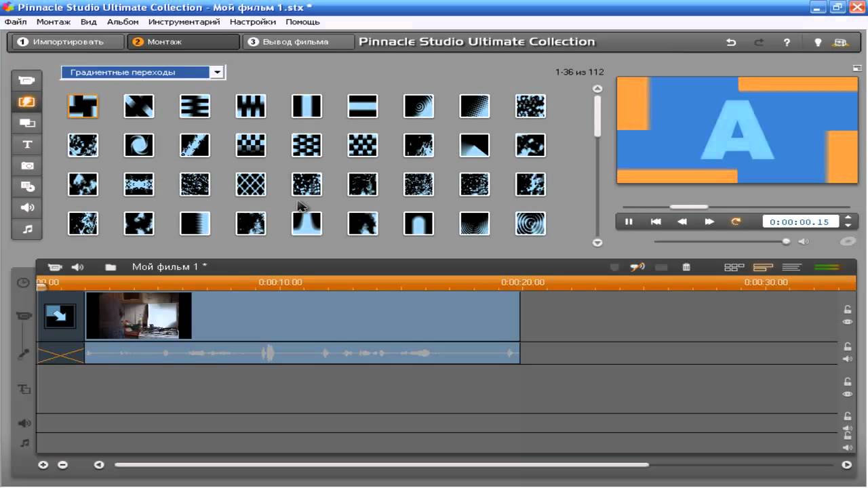
Task: Pause the preview playback
Action: 629,222
